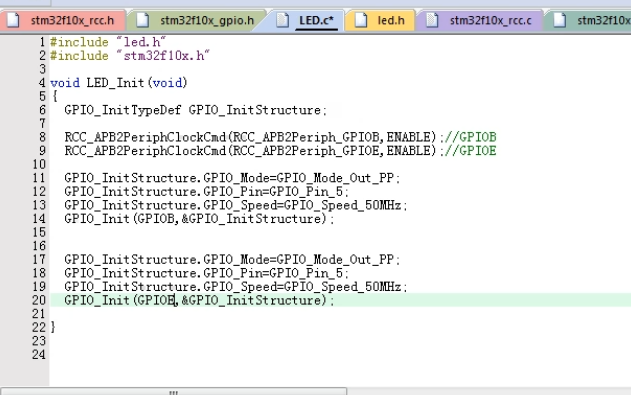631x395 pixels.
Task: Click GPIO_Mode_Out_PP on line 17
Action: [x=335, y=260]
